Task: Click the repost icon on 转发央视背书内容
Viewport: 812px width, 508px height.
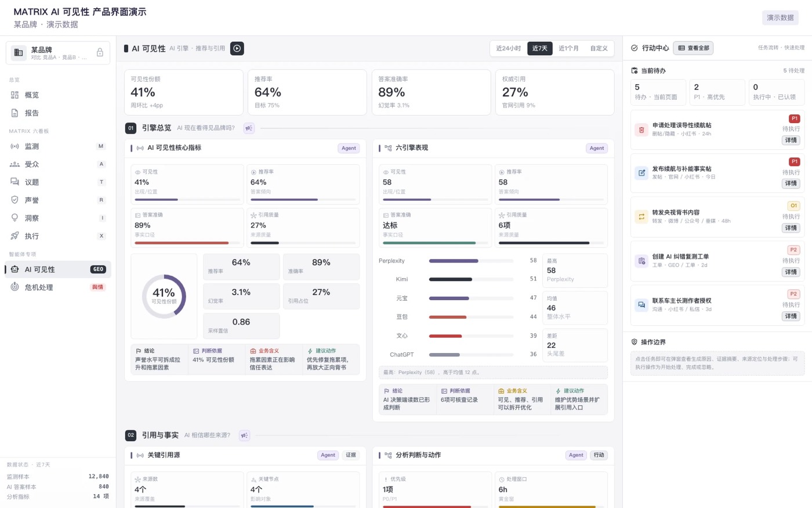Action: click(641, 217)
